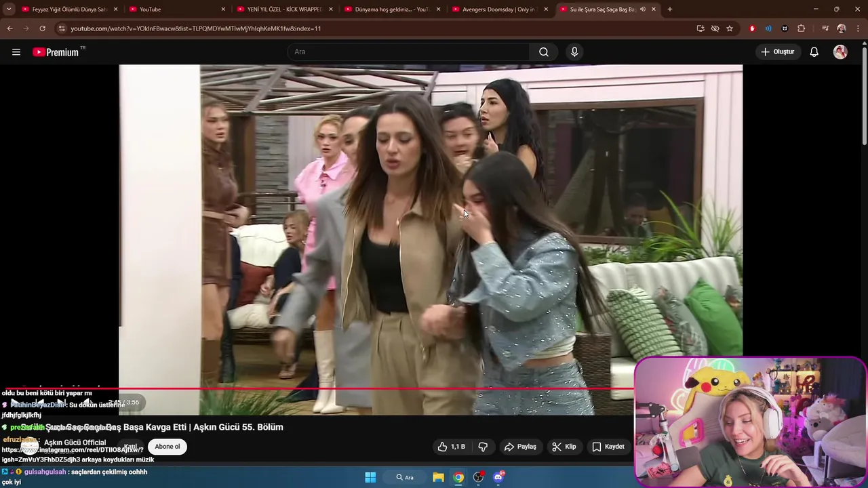Go to YouTube Premium home logo
The image size is (868, 488).
coord(56,52)
